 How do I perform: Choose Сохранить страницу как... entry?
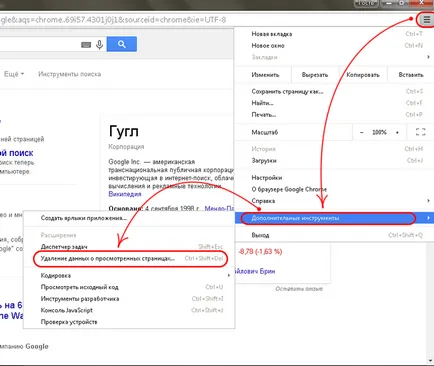tap(335, 91)
